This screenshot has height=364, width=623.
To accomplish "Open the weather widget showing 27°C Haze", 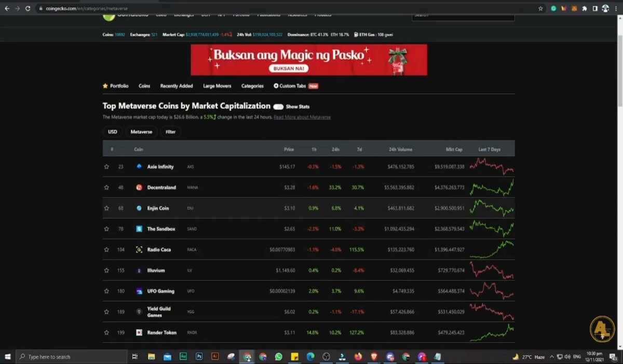I will pyautogui.click(x=529, y=357).
